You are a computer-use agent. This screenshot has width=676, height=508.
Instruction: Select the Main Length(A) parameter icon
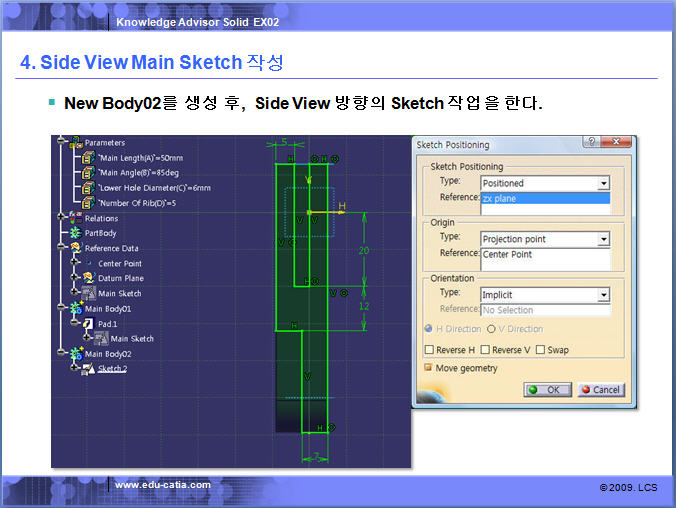[88, 158]
